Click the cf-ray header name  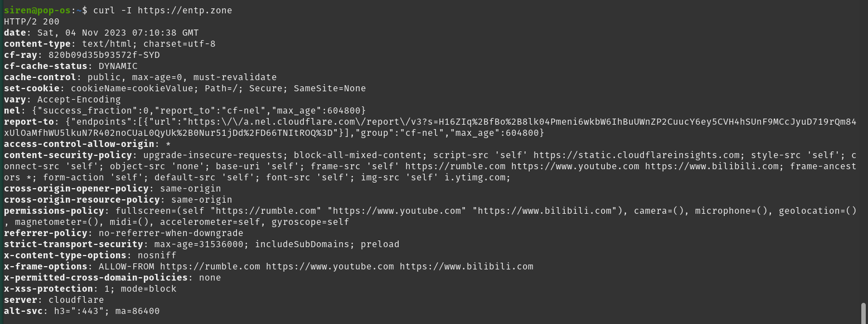click(20, 55)
